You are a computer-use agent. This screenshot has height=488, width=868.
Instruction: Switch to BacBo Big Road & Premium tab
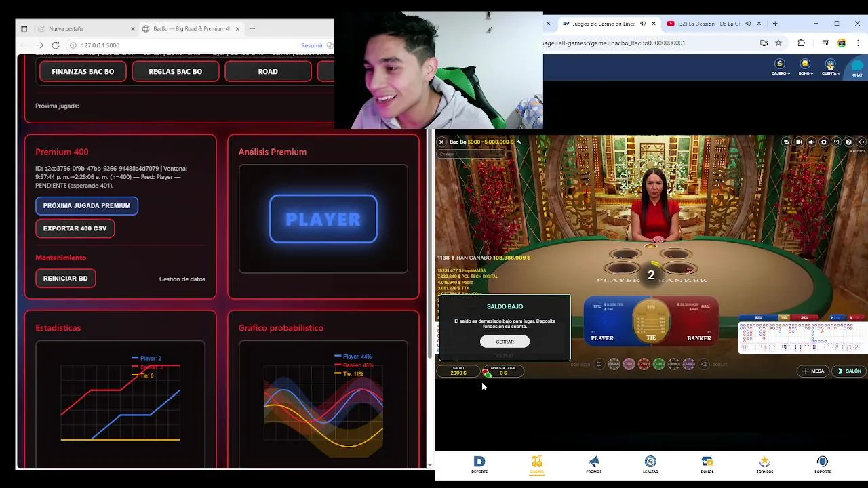(191, 28)
